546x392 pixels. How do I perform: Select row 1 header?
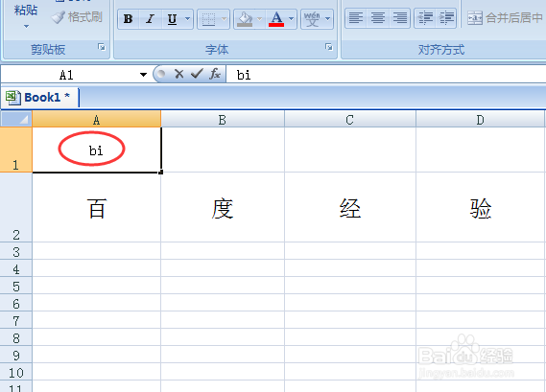pyautogui.click(x=16, y=150)
